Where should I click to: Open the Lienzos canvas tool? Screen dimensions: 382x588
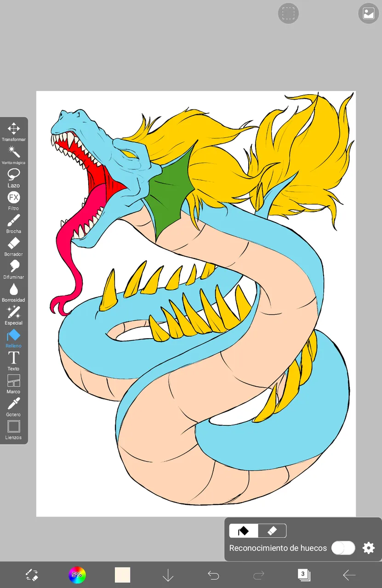pos(13,430)
